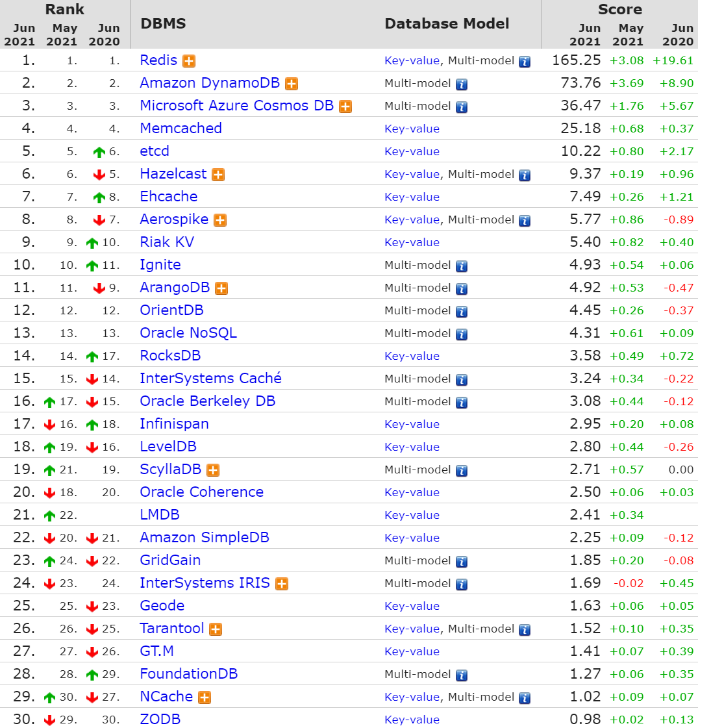The width and height of the screenshot is (711, 728).
Task: Click the red -0.89 value for Aerospike
Action: [678, 220]
